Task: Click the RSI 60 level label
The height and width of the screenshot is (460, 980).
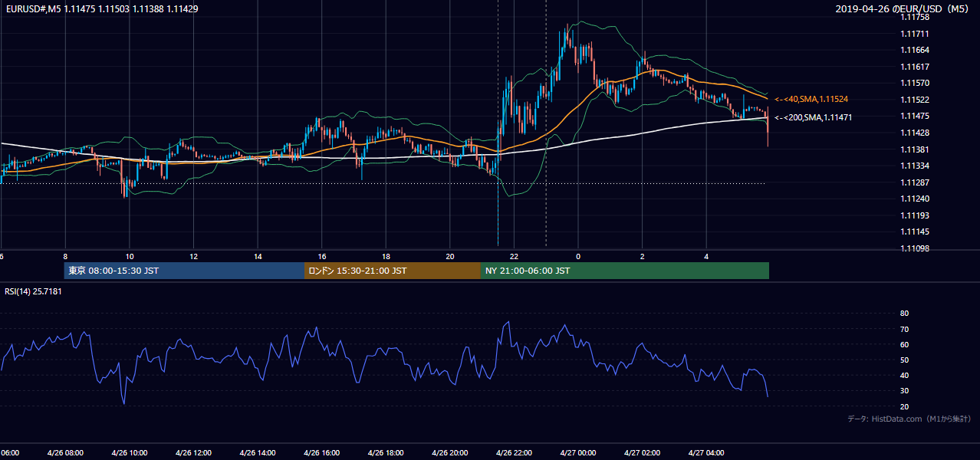Action: point(904,344)
